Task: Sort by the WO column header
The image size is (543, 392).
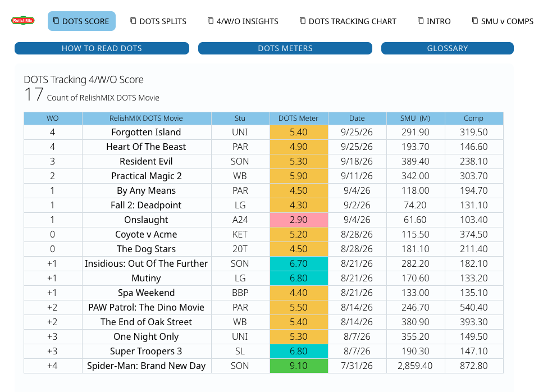Action: [53, 118]
